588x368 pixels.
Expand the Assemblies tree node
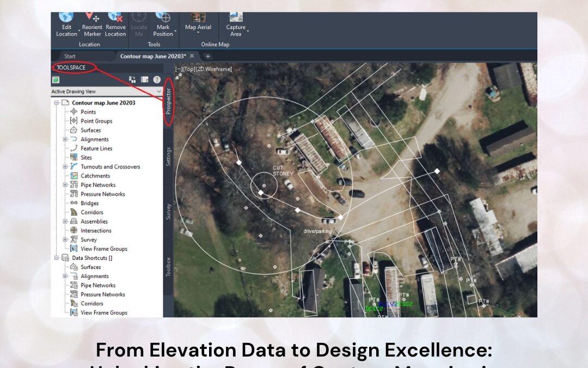click(65, 221)
